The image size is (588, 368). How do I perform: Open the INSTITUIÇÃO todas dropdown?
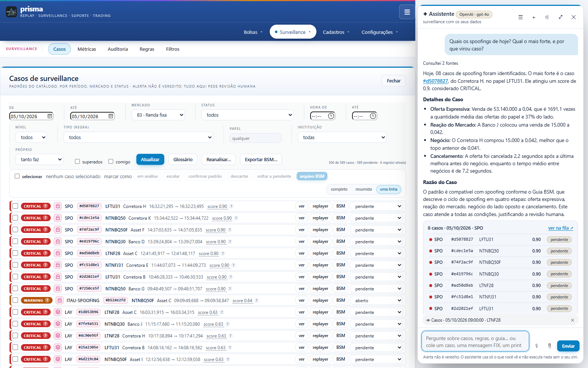click(342, 137)
